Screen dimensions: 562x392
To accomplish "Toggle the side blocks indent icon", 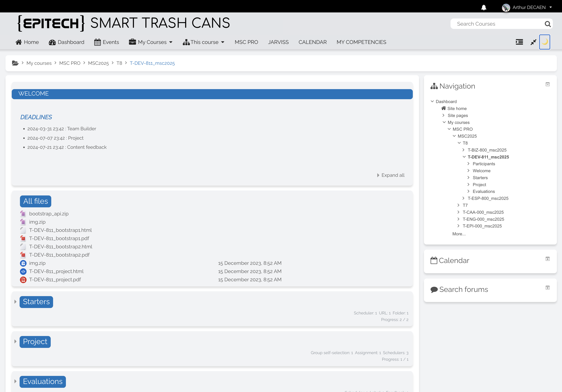I will [x=519, y=42].
